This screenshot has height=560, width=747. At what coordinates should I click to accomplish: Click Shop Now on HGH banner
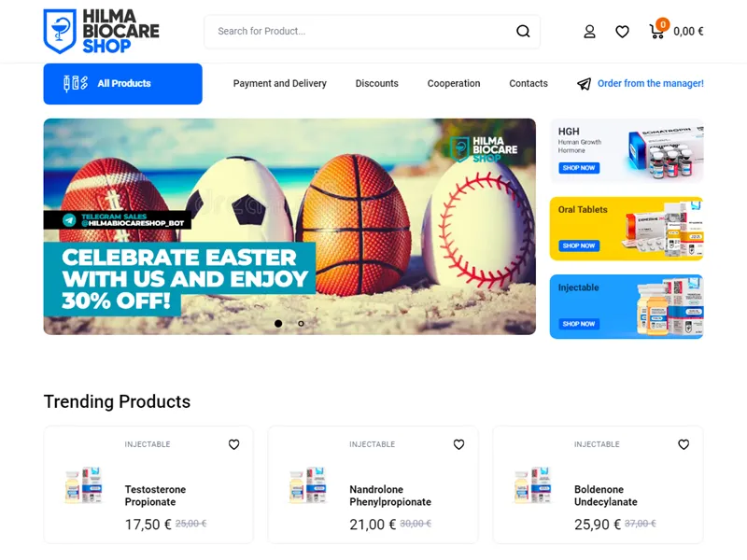579,168
